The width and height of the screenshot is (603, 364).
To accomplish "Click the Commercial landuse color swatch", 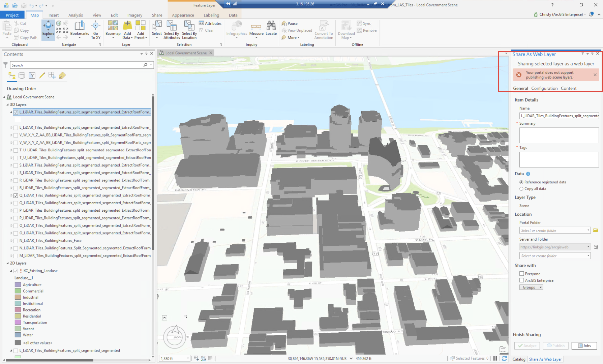I will (18, 291).
